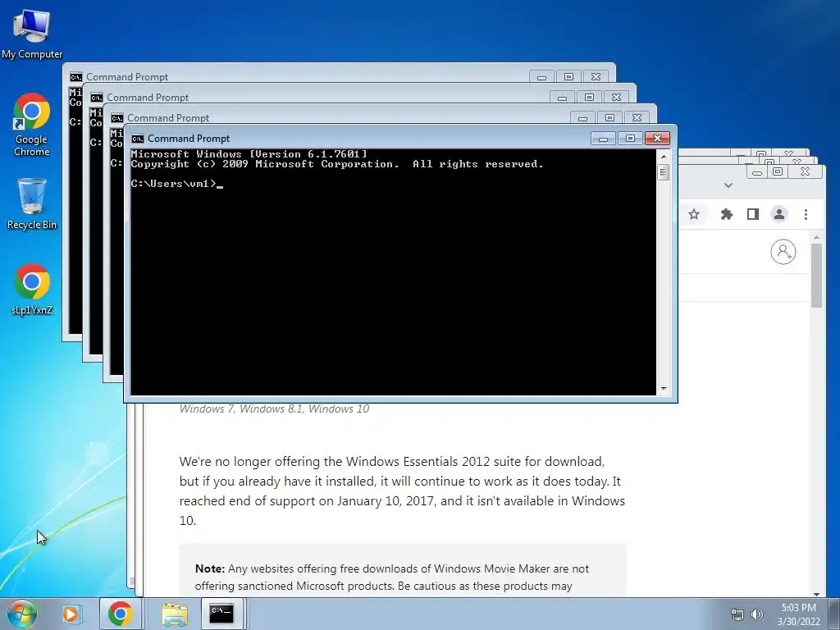
Task: Click the system icon of the second Command Prompt
Action: pyautogui.click(x=97, y=98)
